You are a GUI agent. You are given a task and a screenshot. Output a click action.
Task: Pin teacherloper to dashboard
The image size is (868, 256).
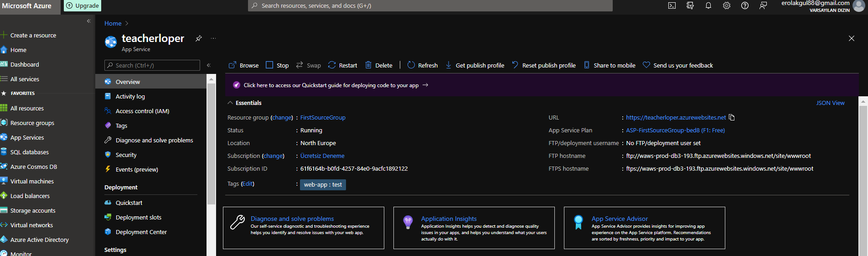click(199, 39)
